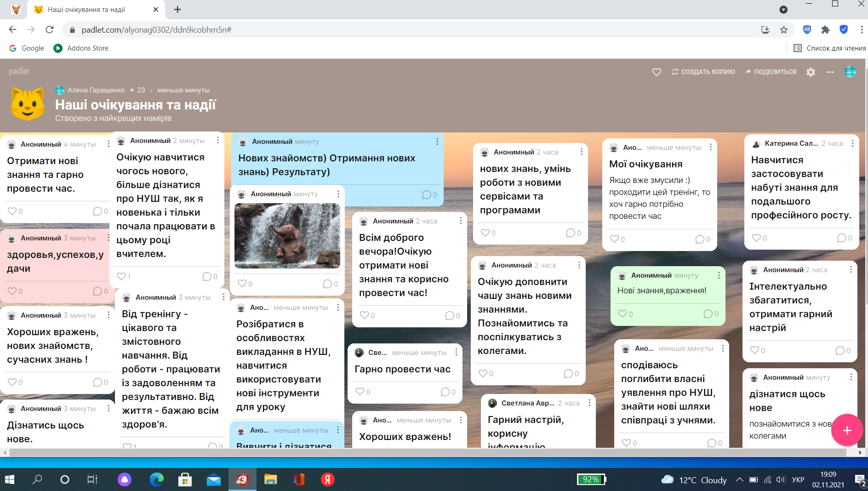Click the horizontal scrollbar of the board
The width and height of the screenshot is (868, 491).
point(428,452)
